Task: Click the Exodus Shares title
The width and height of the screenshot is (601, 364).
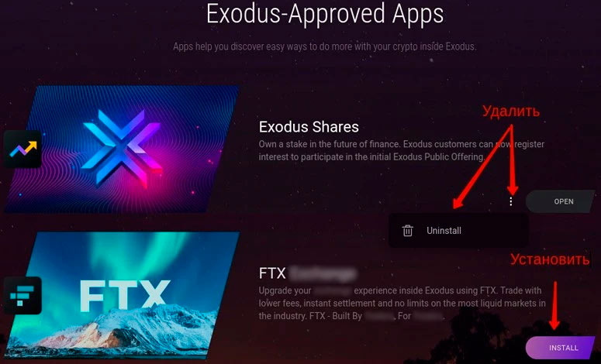Action: (309, 127)
